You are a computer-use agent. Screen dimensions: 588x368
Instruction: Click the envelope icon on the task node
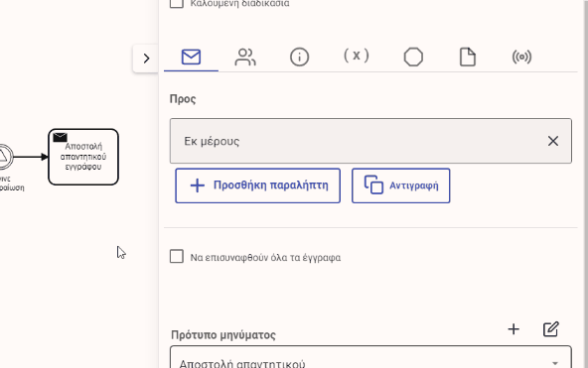[x=60, y=138]
